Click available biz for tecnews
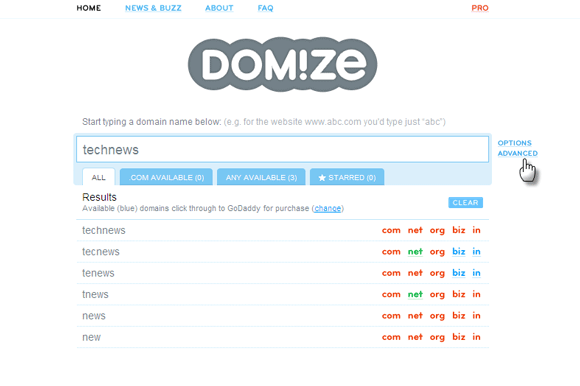The width and height of the screenshot is (580, 386). click(459, 251)
